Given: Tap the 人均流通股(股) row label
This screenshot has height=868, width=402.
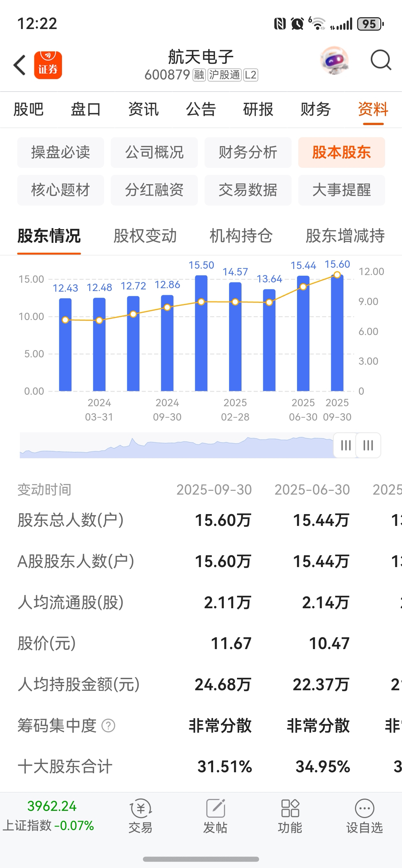Looking at the screenshot, I should pos(71,602).
